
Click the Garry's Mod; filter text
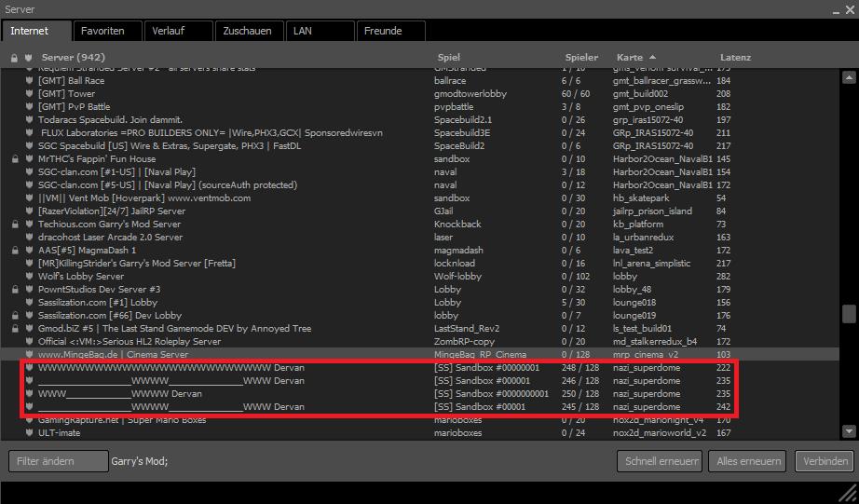point(139,461)
